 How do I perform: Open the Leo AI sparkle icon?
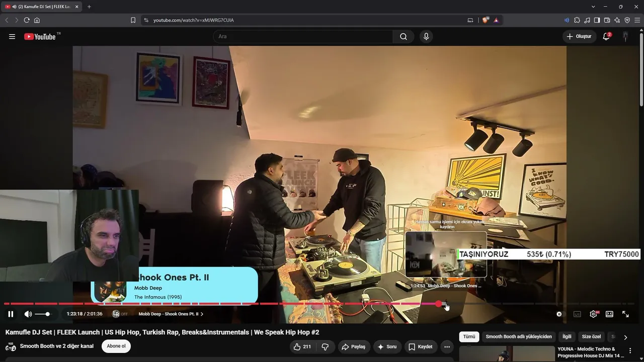617,20
